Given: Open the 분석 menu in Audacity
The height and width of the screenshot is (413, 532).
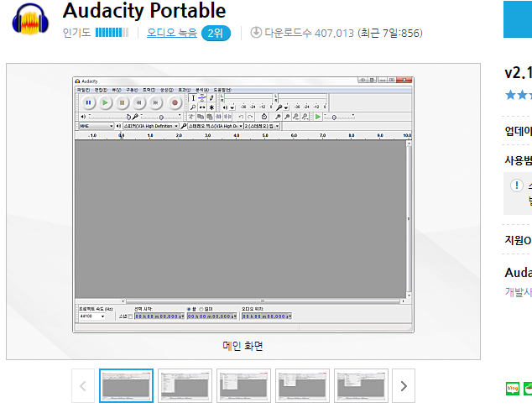Looking at the screenshot, I should [x=202, y=90].
